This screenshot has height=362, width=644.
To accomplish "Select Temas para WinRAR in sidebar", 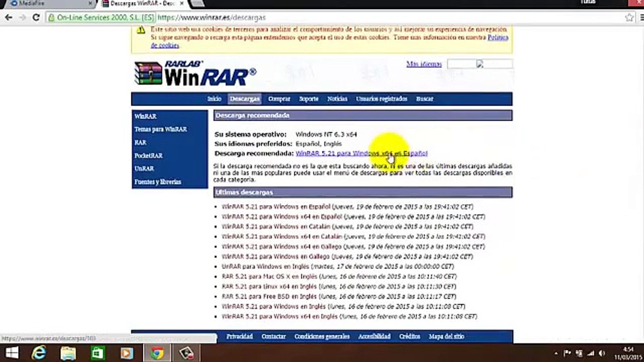I will tap(160, 129).
